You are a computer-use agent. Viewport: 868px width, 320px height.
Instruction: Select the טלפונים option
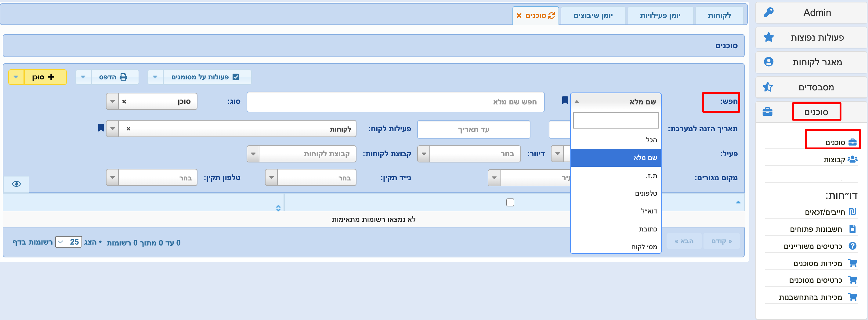(x=616, y=194)
